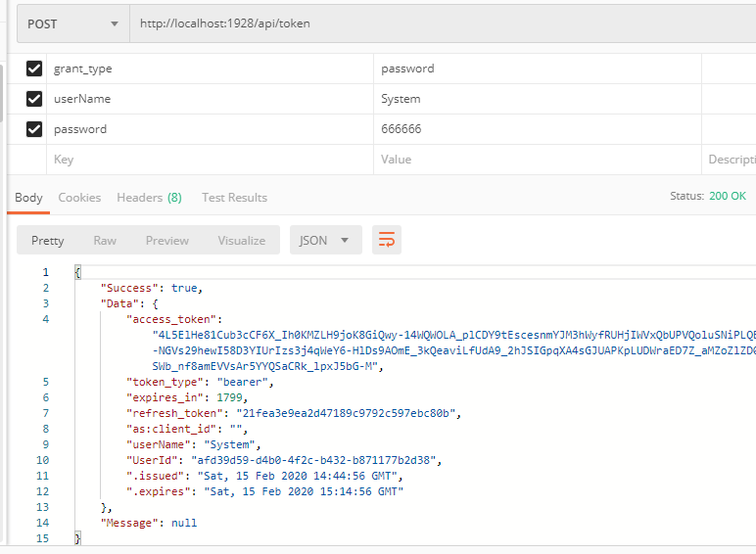756x554 pixels.
Task: Open the Headers (8) tab
Action: (149, 198)
